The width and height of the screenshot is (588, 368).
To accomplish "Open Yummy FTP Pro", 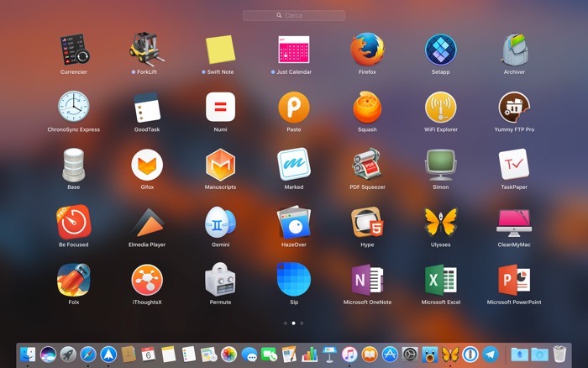I will [x=514, y=108].
